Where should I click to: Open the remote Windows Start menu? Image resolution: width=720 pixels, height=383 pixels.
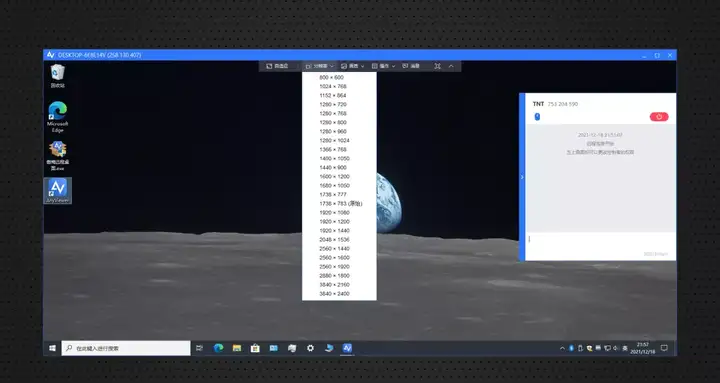[x=52, y=348]
